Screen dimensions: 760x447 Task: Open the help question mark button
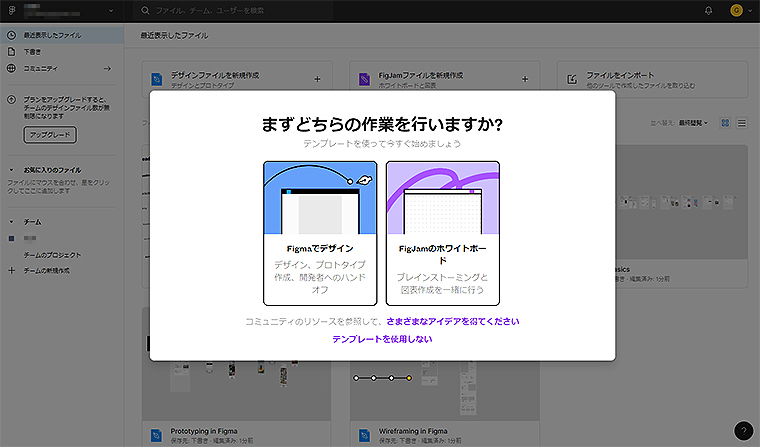742,430
